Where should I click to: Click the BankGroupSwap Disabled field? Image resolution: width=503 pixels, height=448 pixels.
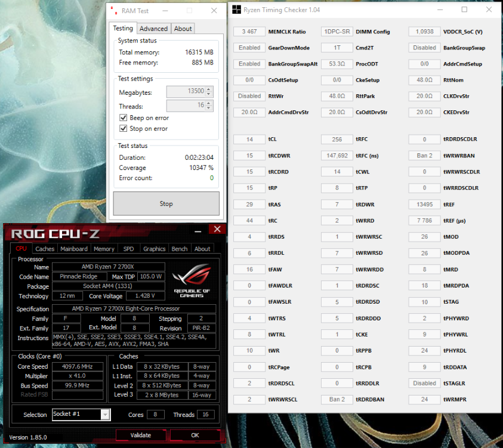[x=424, y=48]
